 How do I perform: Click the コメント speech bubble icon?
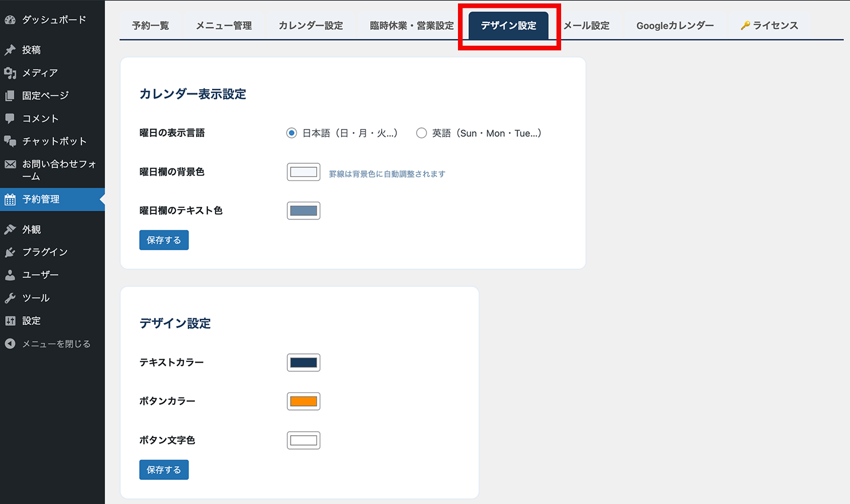coord(10,119)
